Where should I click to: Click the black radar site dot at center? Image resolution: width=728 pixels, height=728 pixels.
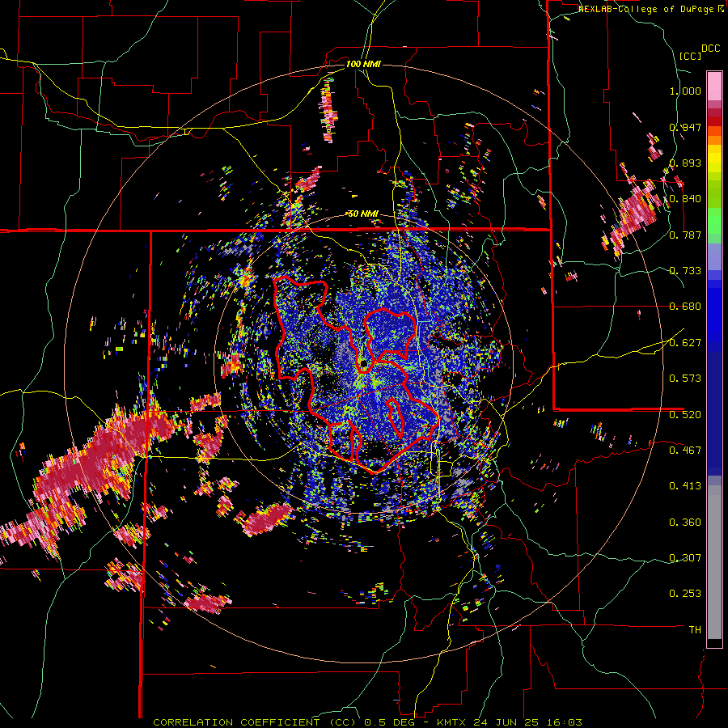coord(363,362)
